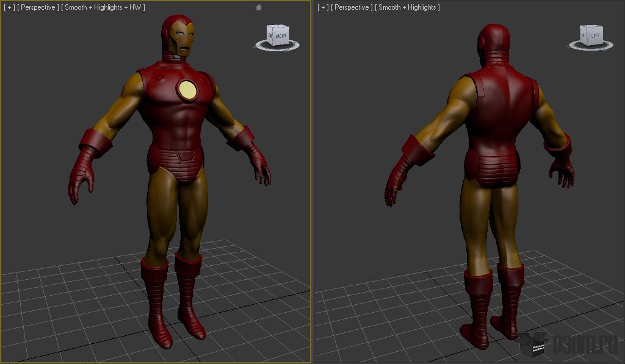625x364 pixels.
Task: Open the right viewport's [+] general menu
Action: [323, 7]
